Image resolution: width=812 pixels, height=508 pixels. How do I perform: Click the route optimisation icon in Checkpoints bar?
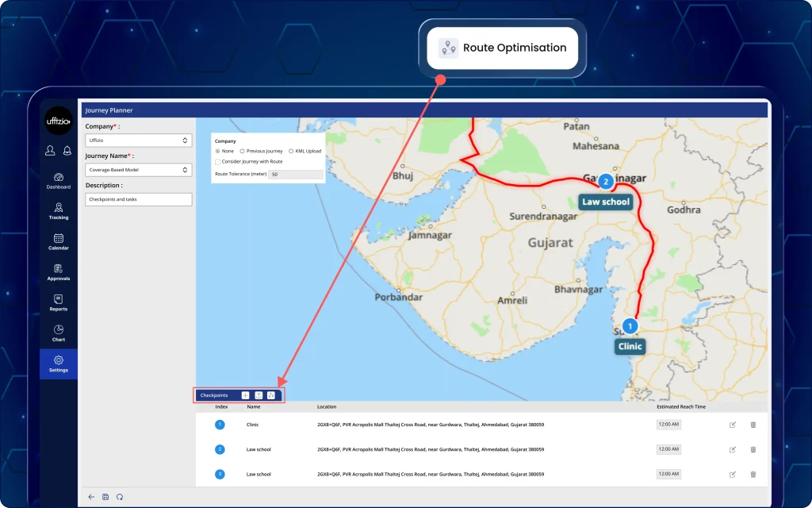point(271,395)
